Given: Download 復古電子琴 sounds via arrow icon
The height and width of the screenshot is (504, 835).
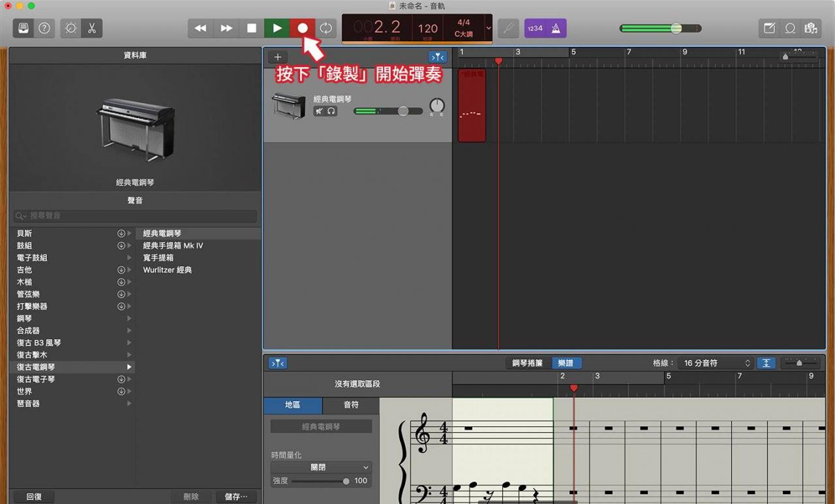Looking at the screenshot, I should point(121,379).
